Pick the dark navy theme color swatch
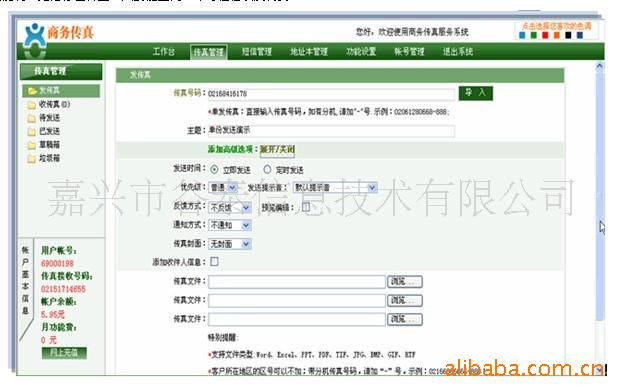This screenshot has width=620, height=387. (x=580, y=35)
